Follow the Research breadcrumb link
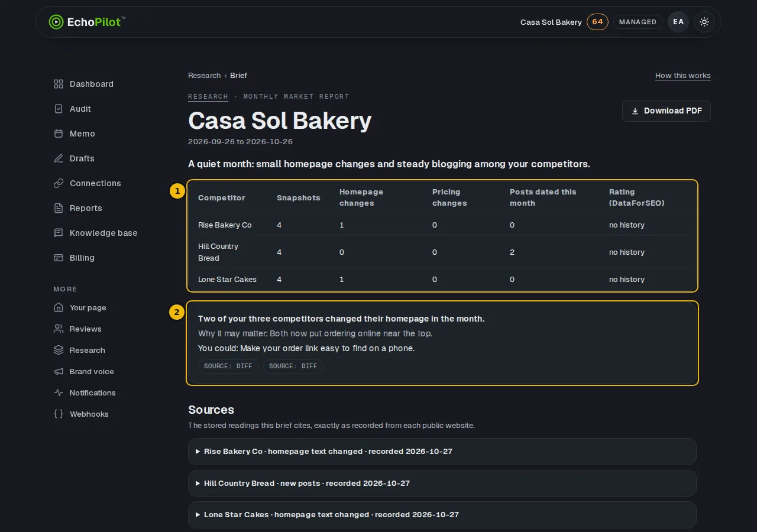Screen dimensions: 757x532 (205, 76)
